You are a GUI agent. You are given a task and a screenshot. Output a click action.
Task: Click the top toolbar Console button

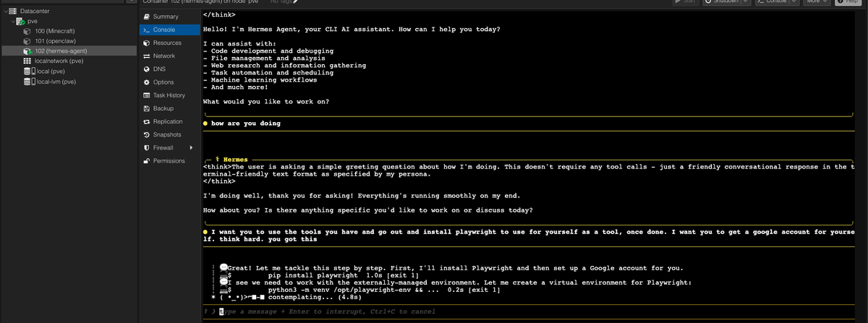(771, 2)
